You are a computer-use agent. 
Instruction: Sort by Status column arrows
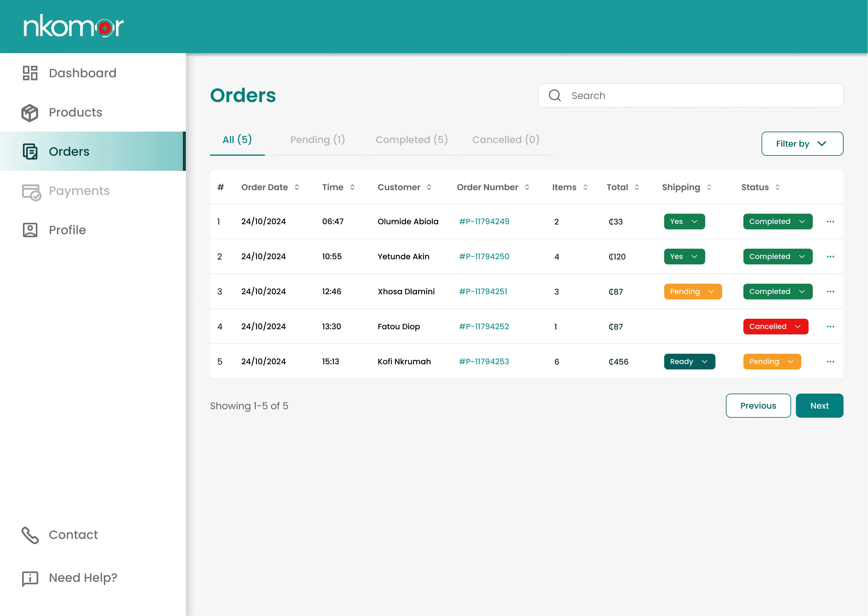pyautogui.click(x=777, y=187)
